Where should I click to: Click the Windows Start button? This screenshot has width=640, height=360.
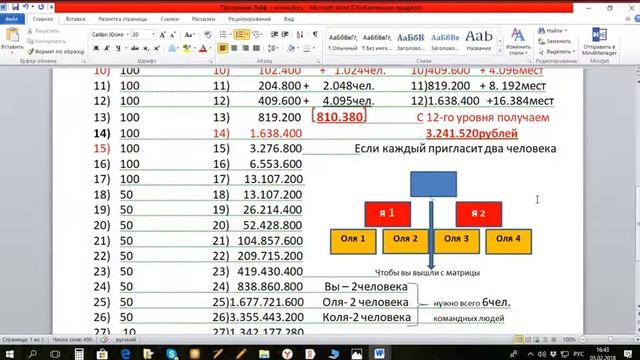point(9,353)
